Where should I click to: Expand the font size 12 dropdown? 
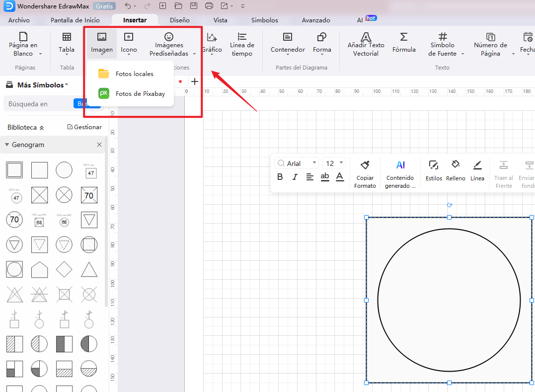(334, 163)
